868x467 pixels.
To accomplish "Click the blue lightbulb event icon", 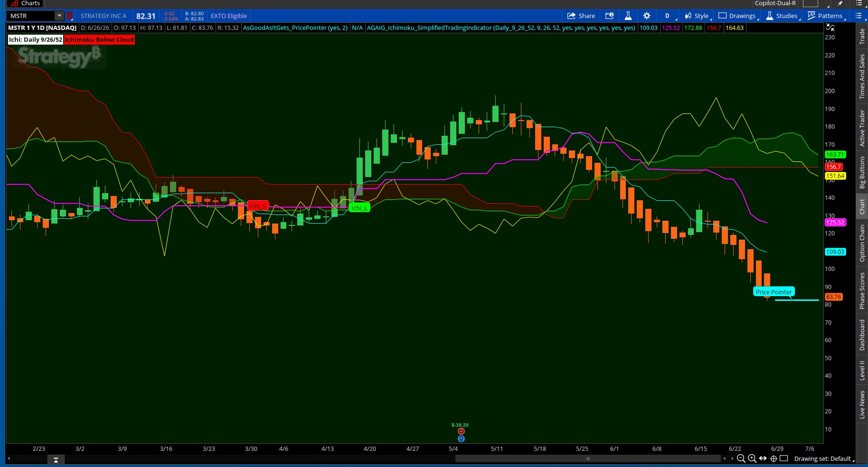I will 461,439.
